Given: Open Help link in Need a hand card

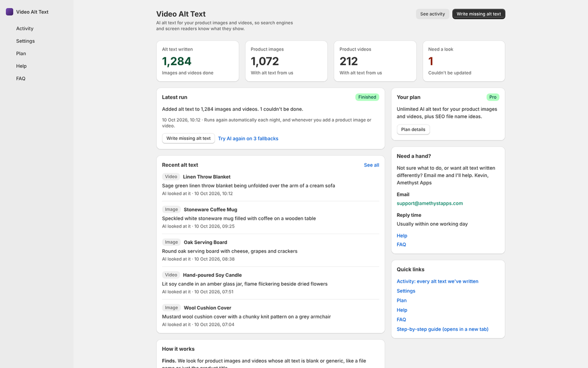Looking at the screenshot, I should point(402,236).
